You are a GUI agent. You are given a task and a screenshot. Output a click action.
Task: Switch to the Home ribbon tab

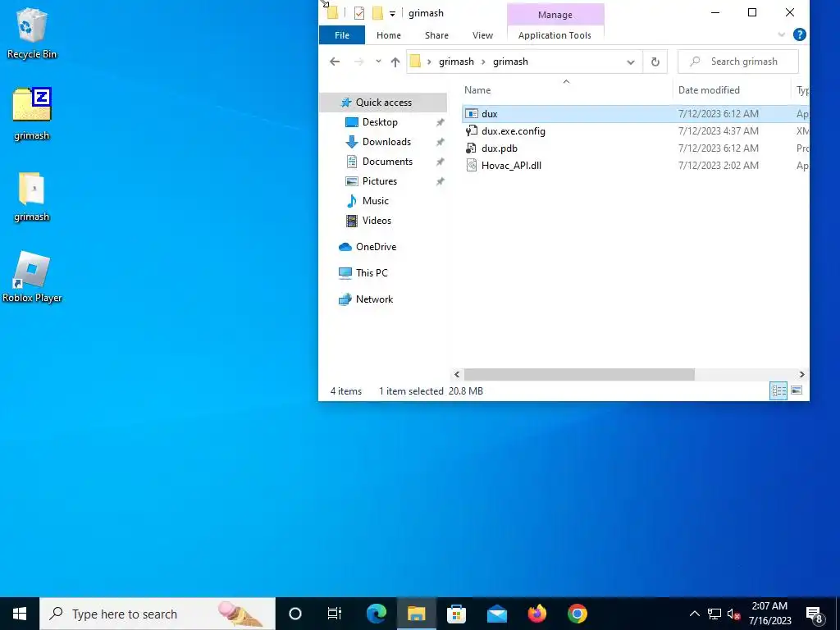tap(388, 35)
